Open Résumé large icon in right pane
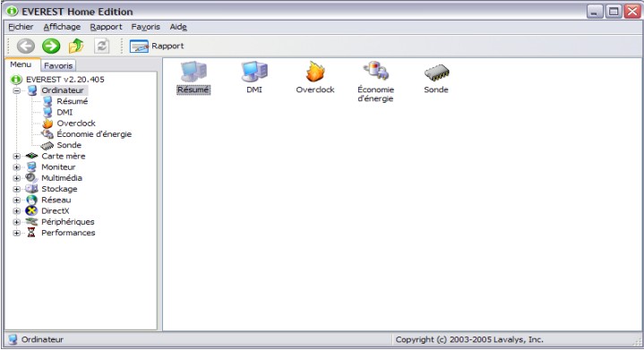 (193, 73)
